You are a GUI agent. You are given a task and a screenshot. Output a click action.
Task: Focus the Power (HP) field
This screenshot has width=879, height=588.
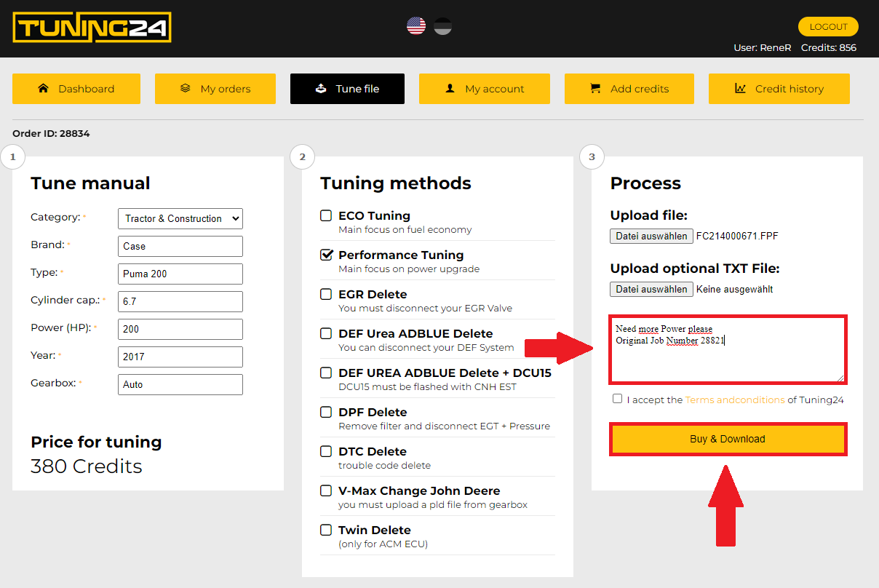coord(180,329)
